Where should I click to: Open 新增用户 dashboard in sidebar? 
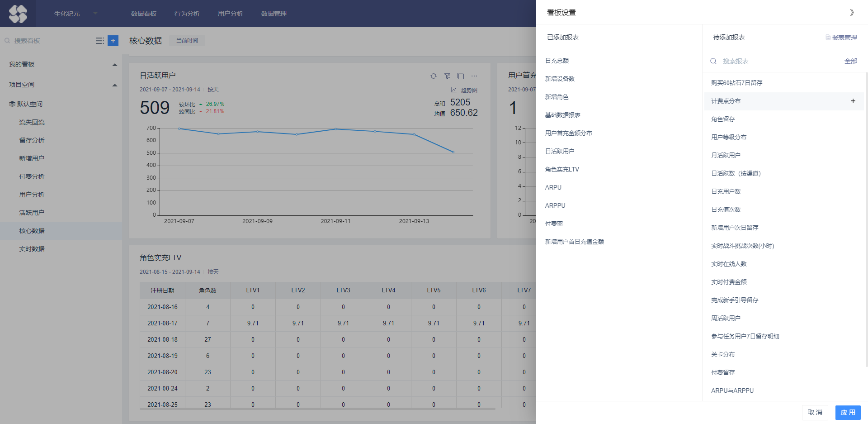(x=32, y=158)
